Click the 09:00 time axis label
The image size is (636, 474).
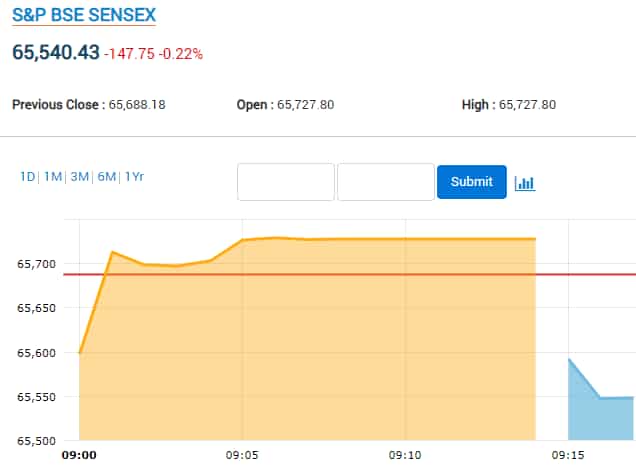coord(79,454)
